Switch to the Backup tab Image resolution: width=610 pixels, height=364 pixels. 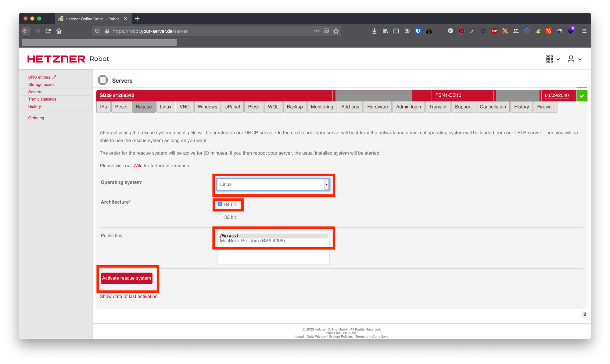[295, 107]
